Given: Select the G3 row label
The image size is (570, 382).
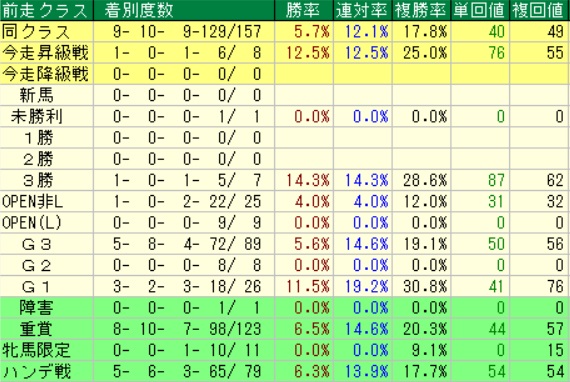Looking at the screenshot, I should point(46,244).
